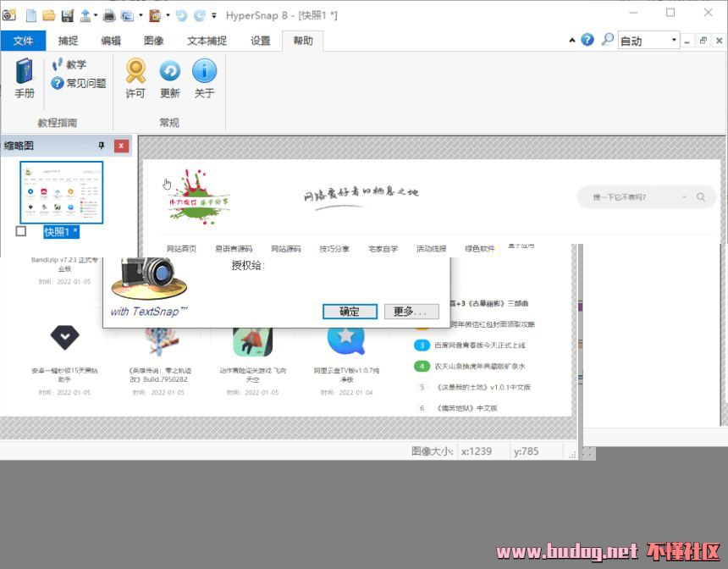Select the 快照1 thumbnail preview
Viewport: 728px width, 569px height.
click(61, 193)
